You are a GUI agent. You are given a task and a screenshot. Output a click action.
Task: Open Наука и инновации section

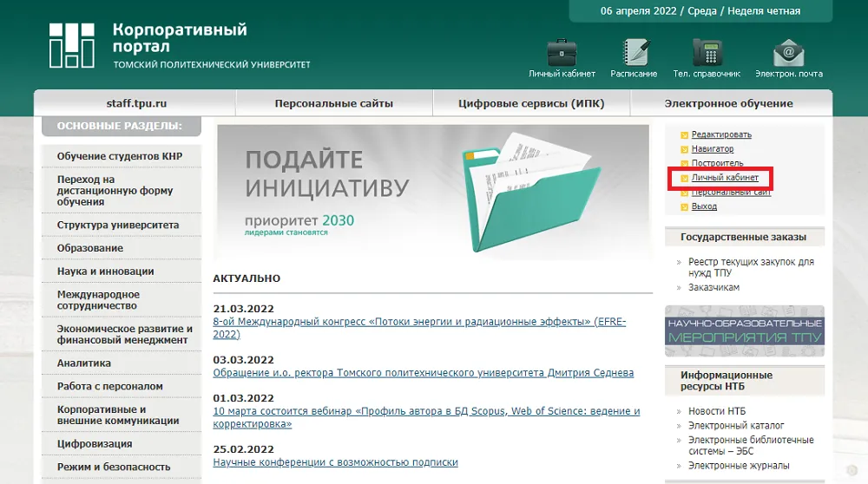coord(122,271)
